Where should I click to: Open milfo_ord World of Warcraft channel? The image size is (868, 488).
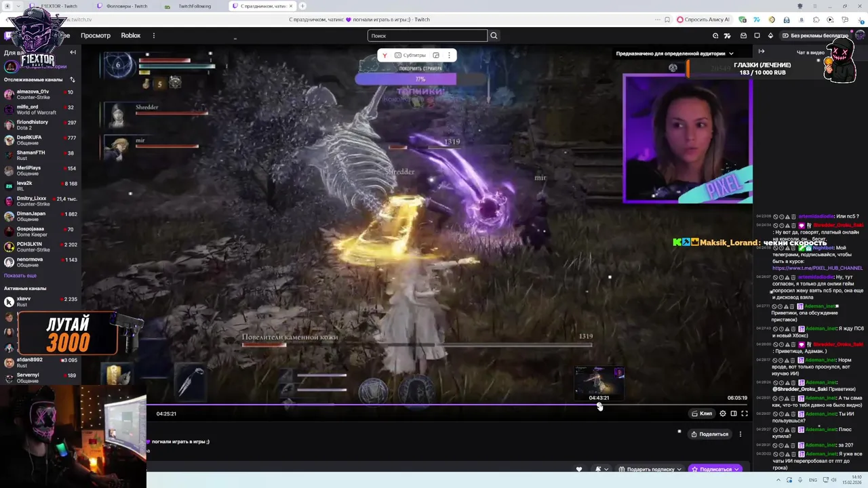tap(41, 110)
